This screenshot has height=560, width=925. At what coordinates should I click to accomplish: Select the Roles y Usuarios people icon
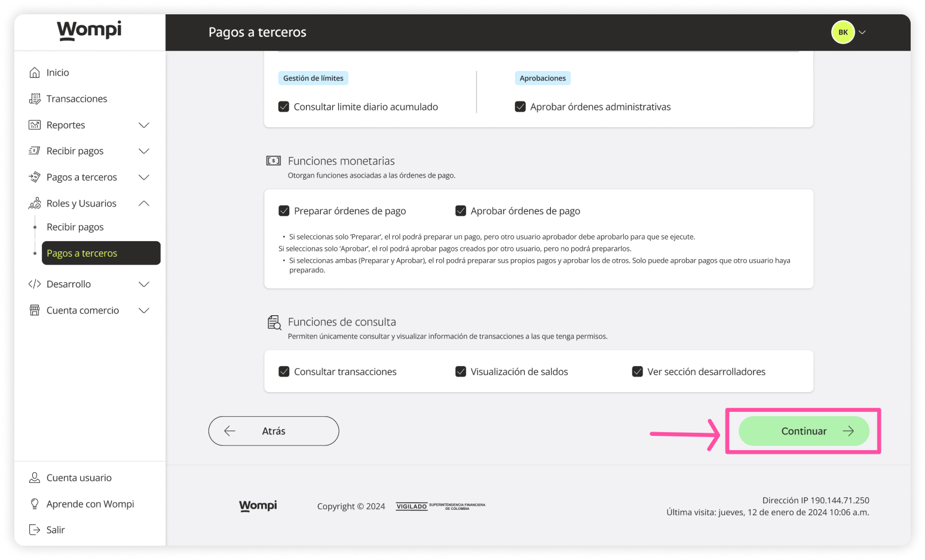pos(36,203)
